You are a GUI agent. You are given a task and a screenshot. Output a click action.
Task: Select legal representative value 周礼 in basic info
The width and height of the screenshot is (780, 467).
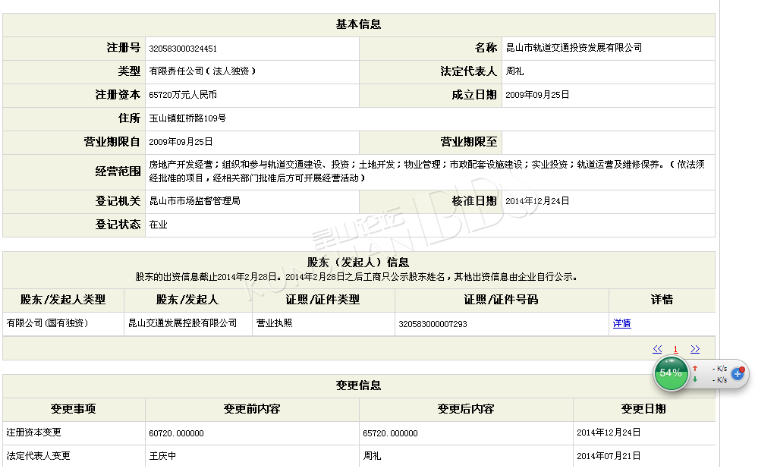pos(514,71)
